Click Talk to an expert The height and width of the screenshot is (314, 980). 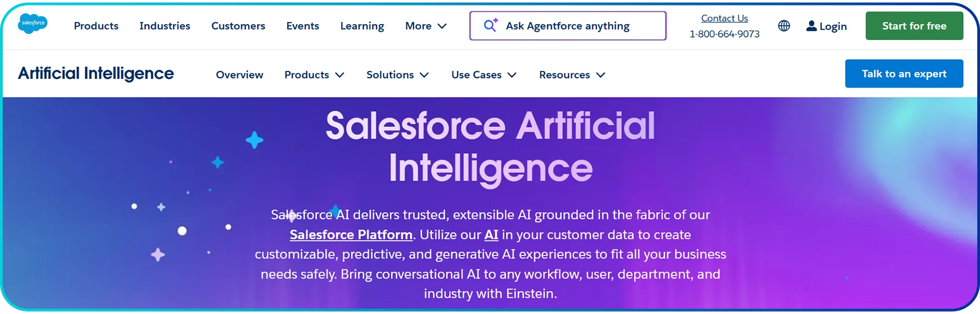pyautogui.click(x=904, y=74)
